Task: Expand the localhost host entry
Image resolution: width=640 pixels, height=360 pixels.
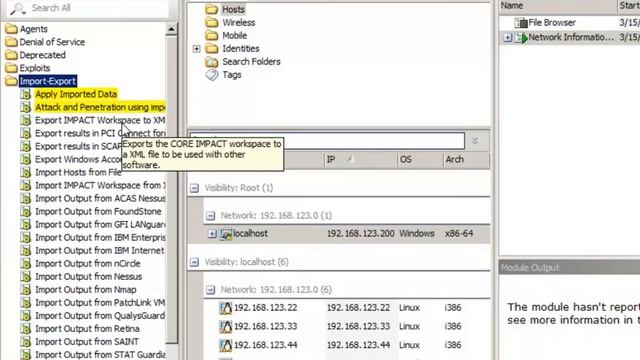Action: (x=212, y=234)
